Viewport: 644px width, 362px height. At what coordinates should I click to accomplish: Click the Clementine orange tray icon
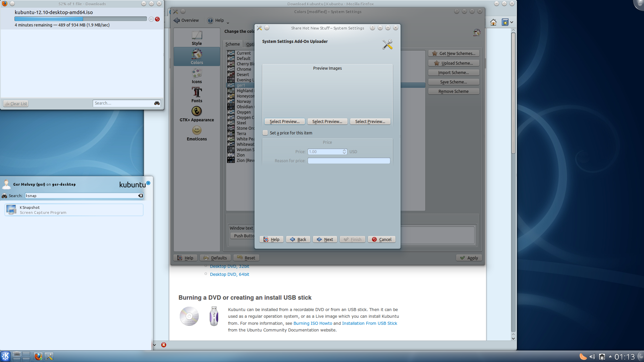click(x=583, y=357)
